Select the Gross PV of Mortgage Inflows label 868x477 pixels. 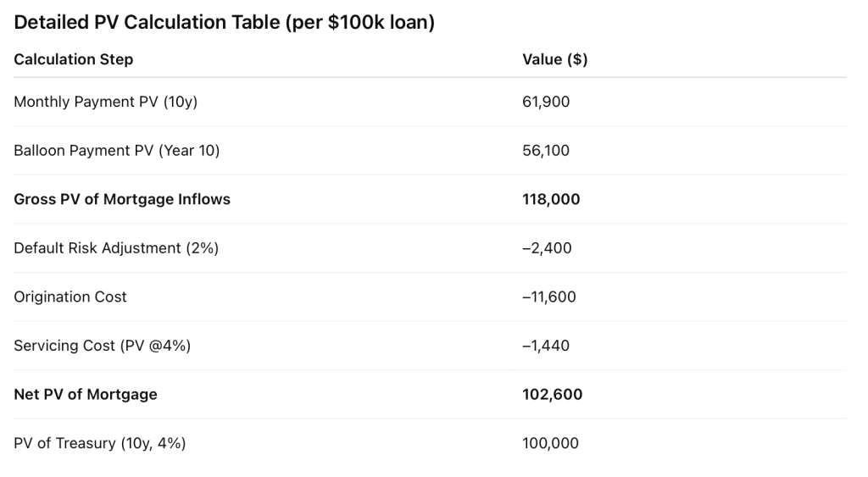[122, 199]
